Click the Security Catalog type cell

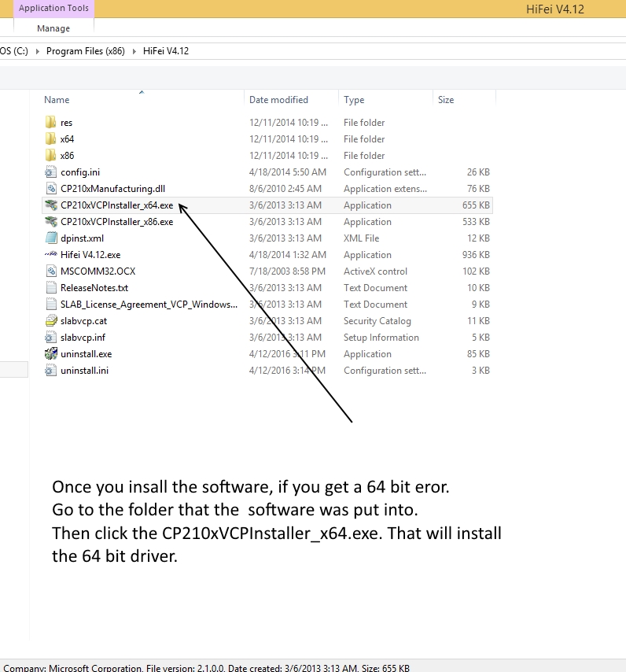(x=377, y=321)
